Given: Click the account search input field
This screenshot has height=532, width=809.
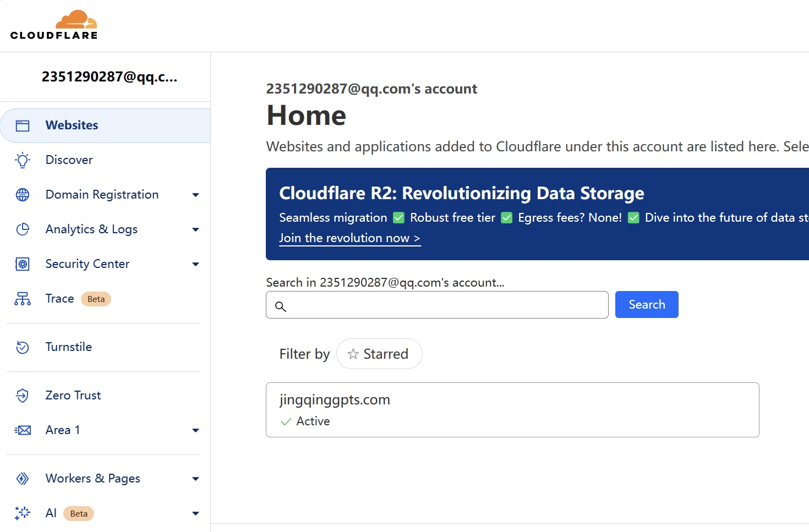Looking at the screenshot, I should (445, 305).
